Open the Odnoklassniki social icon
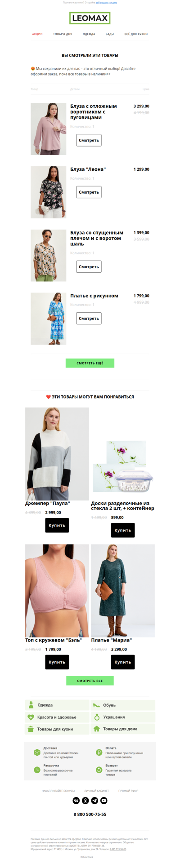The image size is (180, 868). tap(85, 800)
